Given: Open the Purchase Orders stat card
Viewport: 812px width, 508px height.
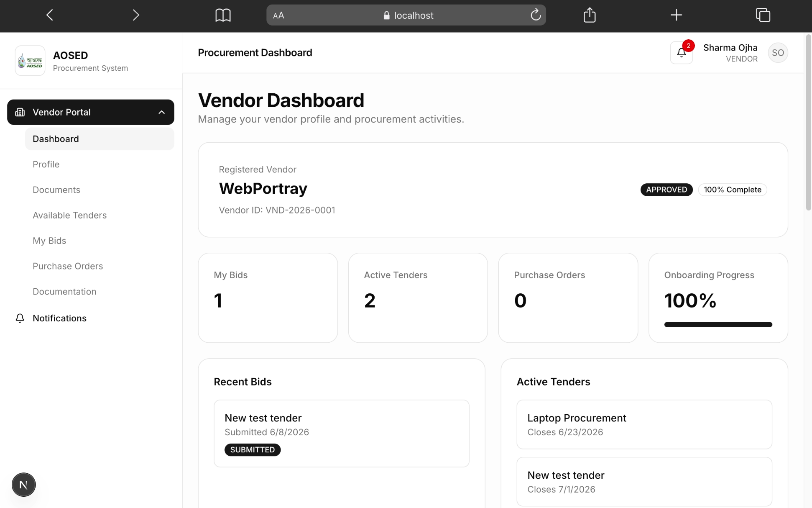Looking at the screenshot, I should (x=568, y=298).
